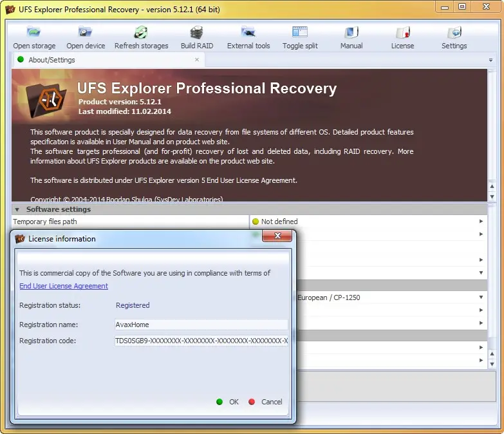Open License from the toolbar
The height and width of the screenshot is (434, 504).
[x=403, y=32]
